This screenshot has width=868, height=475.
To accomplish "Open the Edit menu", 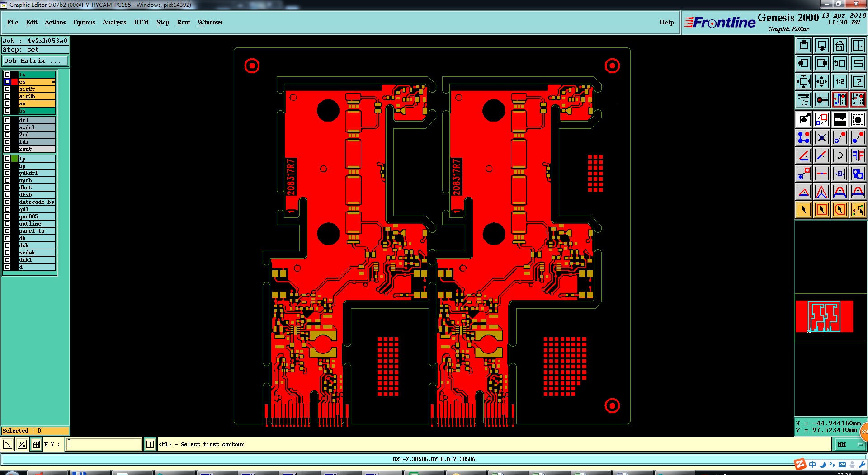I will coord(32,22).
